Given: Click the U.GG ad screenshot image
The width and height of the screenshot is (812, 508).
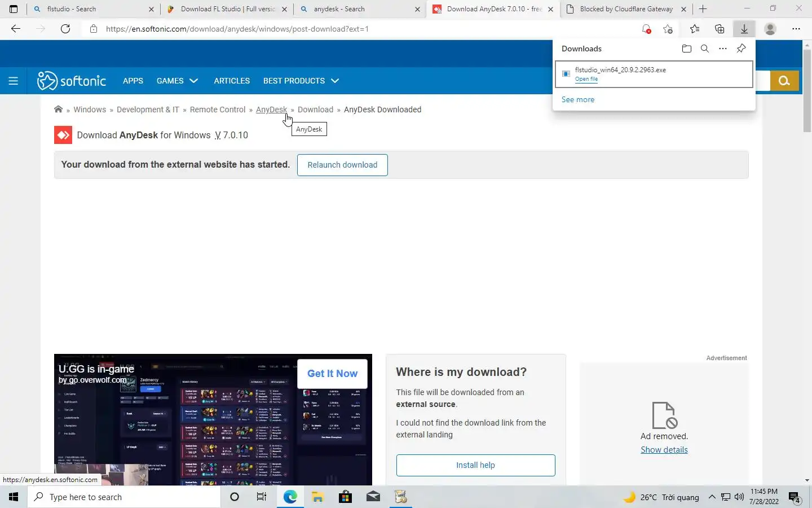Looking at the screenshot, I should [213, 419].
